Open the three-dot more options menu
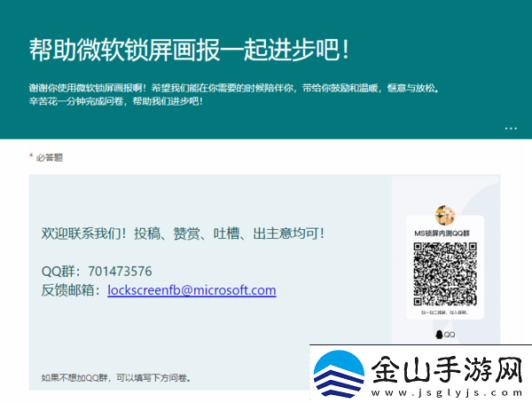The width and height of the screenshot is (532, 403). tap(511, 129)
